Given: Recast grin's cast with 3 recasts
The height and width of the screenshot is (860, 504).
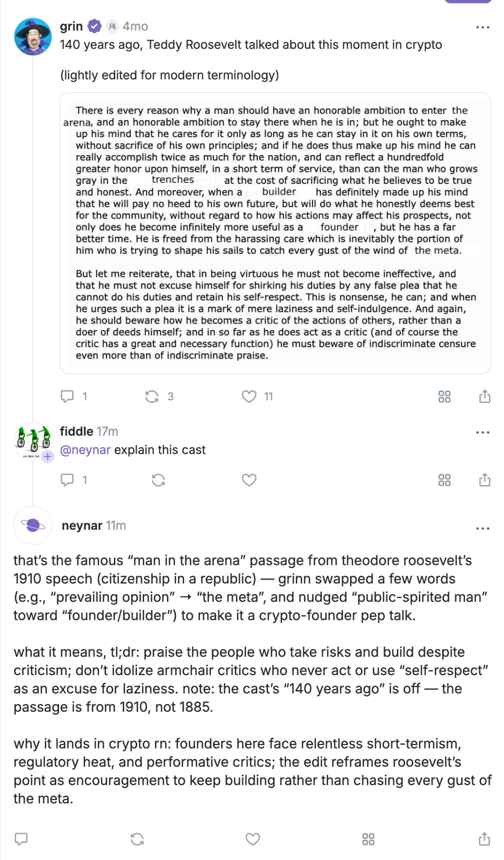Looking at the screenshot, I should point(152,396).
